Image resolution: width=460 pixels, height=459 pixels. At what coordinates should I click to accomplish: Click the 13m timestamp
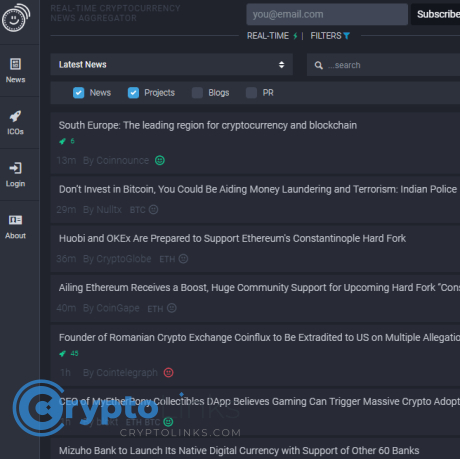click(66, 160)
